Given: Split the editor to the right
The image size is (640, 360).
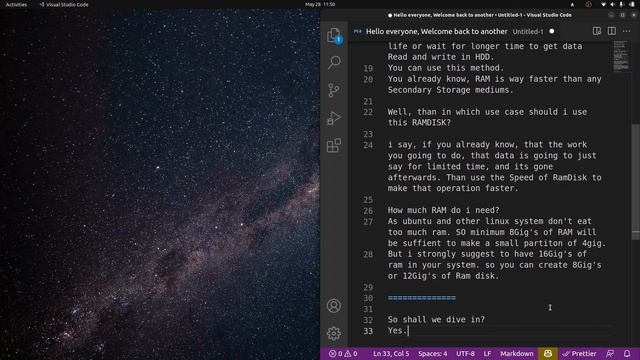Looking at the screenshot, I should point(611,31).
